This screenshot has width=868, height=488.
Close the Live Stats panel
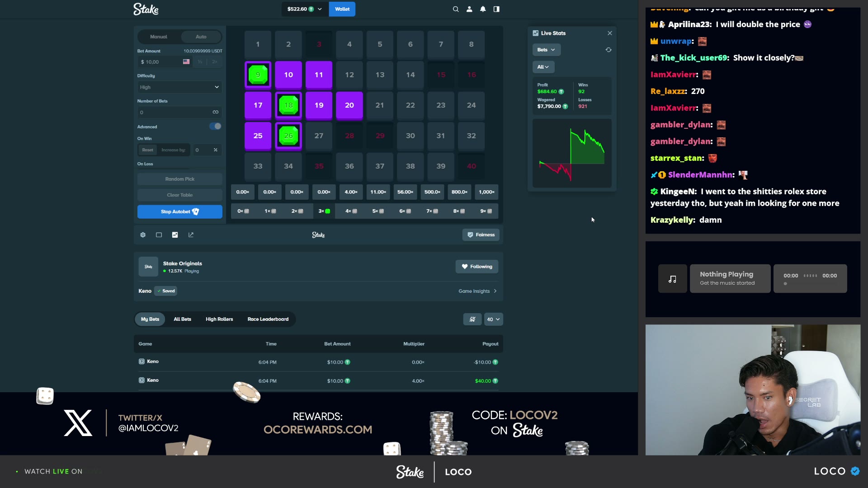[609, 33]
